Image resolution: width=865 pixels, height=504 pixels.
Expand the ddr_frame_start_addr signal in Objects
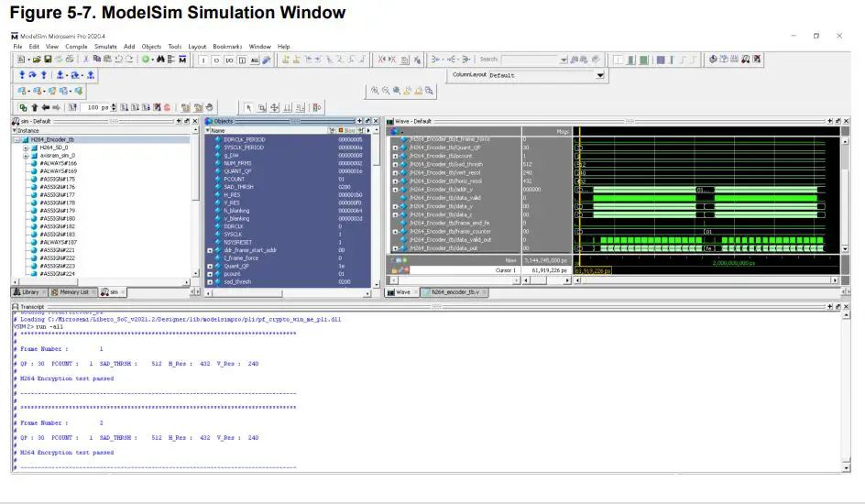click(x=210, y=249)
